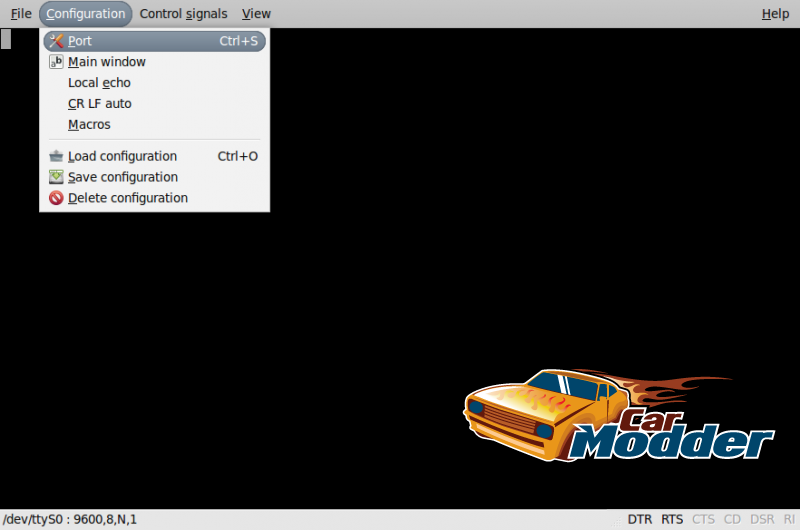
Task: Click the Main window text icon
Action: coord(56,62)
